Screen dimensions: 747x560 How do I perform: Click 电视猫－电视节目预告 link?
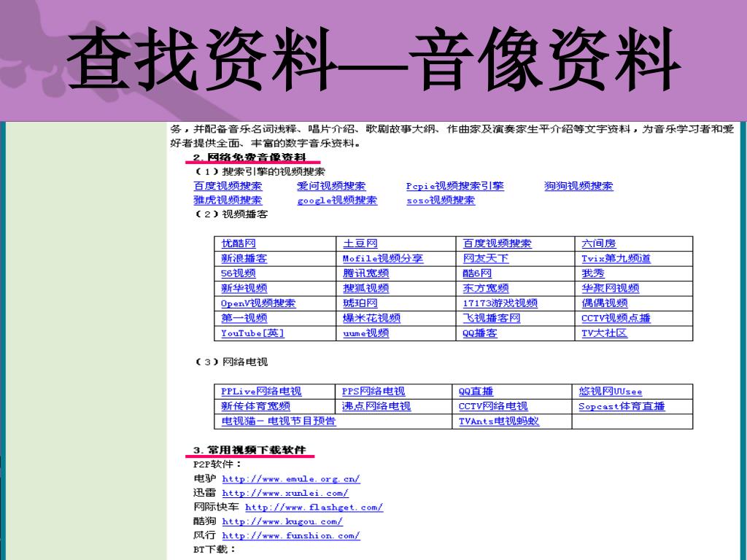[x=279, y=421]
